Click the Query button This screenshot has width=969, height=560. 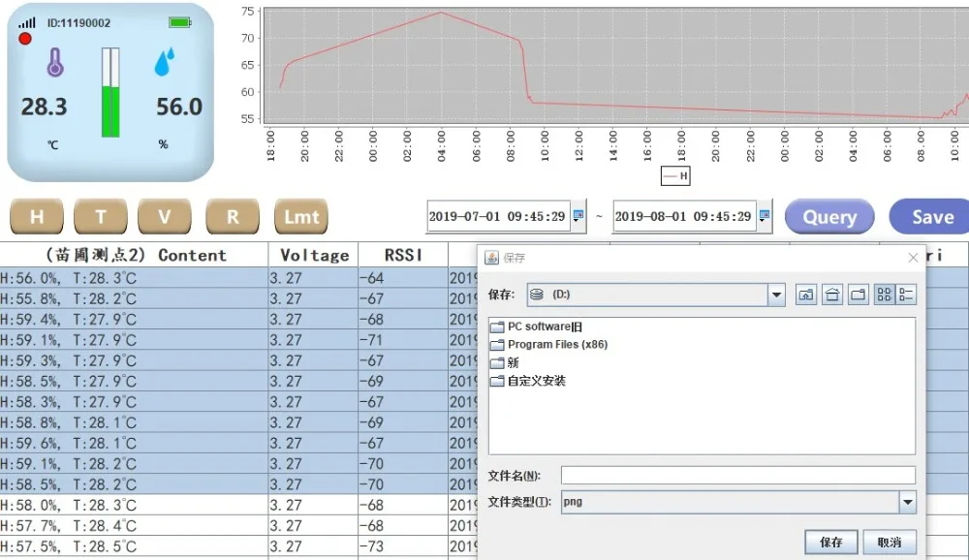tap(829, 217)
